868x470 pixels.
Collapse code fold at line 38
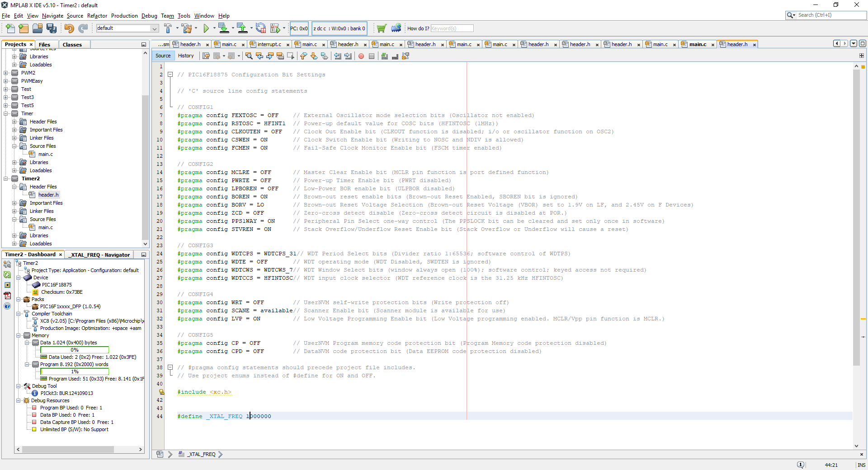click(x=170, y=367)
